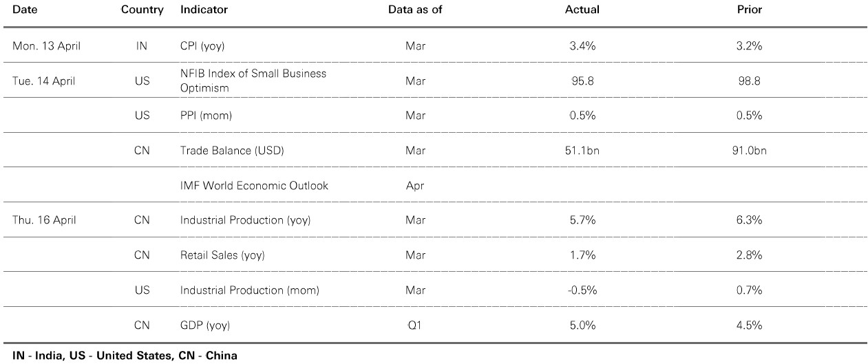Click the 'Data as of' column header
This screenshot has height=364, width=868.
[x=415, y=10]
